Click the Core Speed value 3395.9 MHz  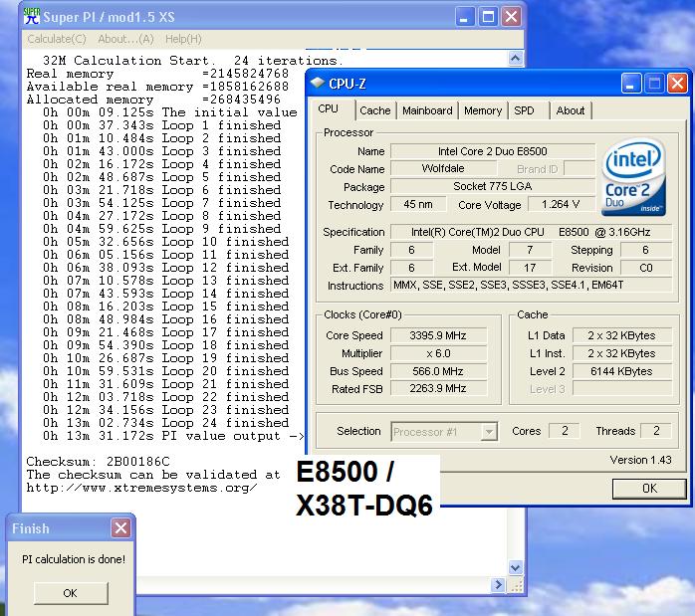pos(438,335)
